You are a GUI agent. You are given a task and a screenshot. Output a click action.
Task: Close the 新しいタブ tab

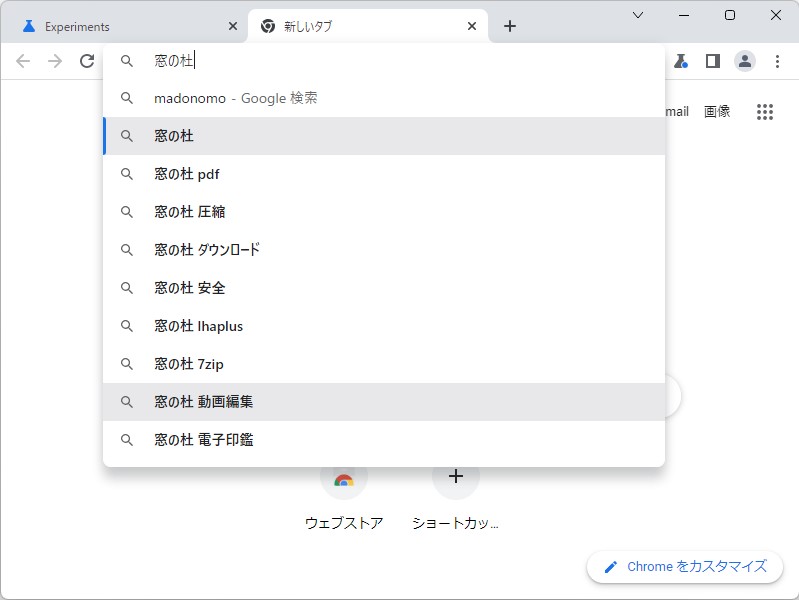[x=472, y=26]
